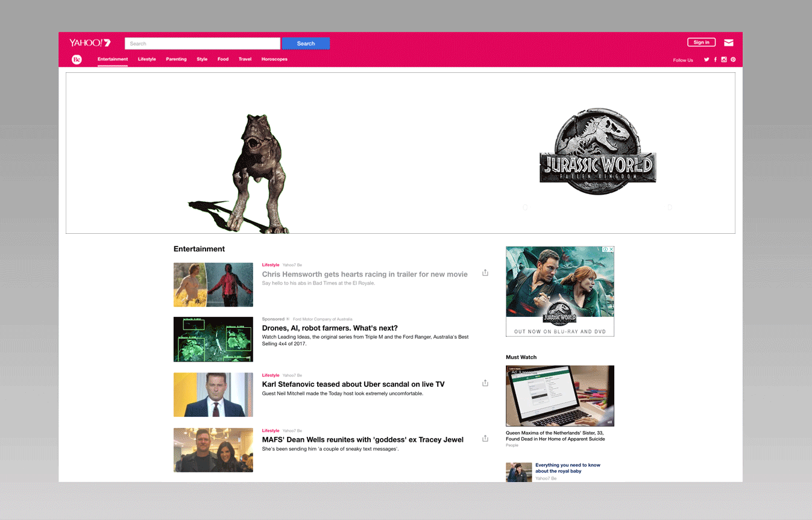The image size is (812, 520).
Task: Open MAFS' Dean Wells reunites headline
Action: click(x=363, y=439)
